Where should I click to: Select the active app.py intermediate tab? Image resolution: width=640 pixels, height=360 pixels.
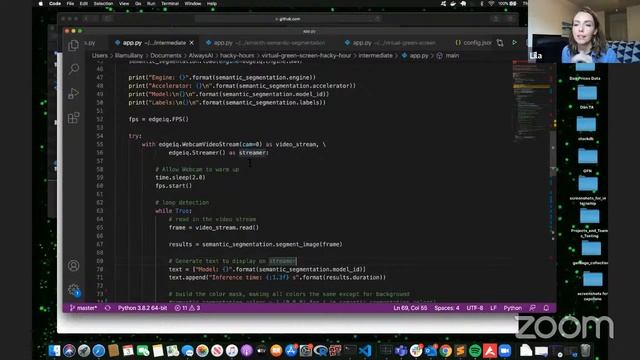[x=150, y=42]
